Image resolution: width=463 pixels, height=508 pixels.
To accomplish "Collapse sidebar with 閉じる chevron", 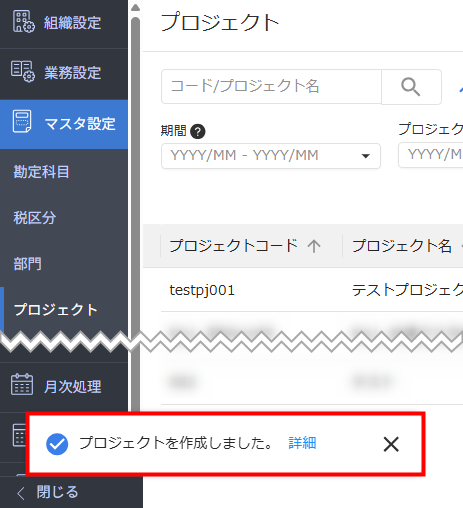I will pyautogui.click(x=21, y=493).
